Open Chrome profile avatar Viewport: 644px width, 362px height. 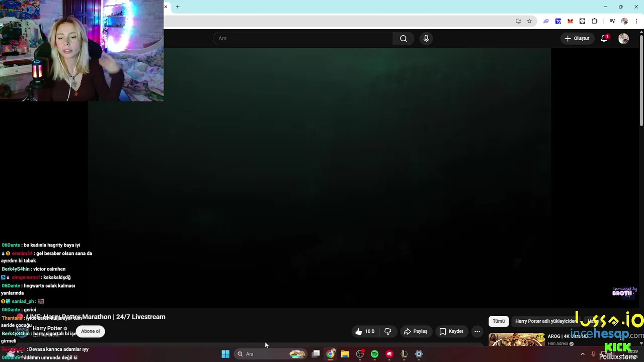pos(624,21)
